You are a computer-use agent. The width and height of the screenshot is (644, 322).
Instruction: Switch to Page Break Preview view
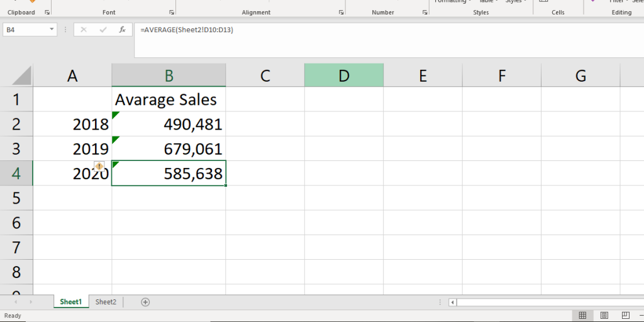[x=625, y=315]
